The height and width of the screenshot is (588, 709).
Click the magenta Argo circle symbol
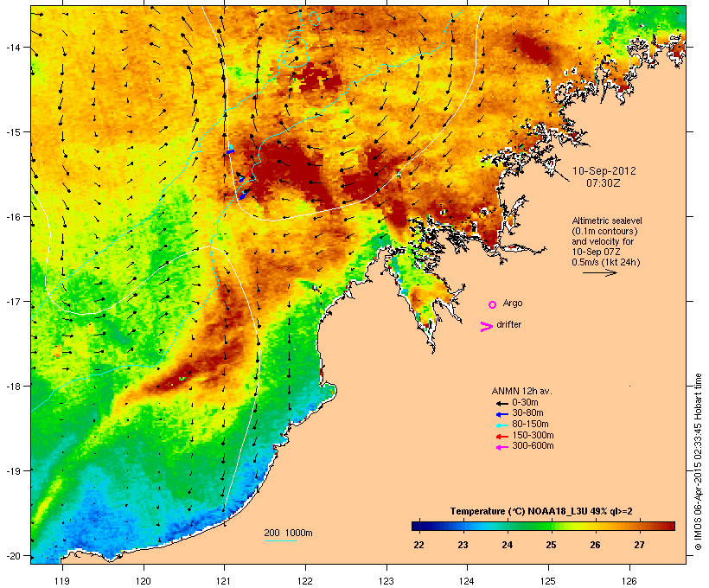tap(493, 304)
